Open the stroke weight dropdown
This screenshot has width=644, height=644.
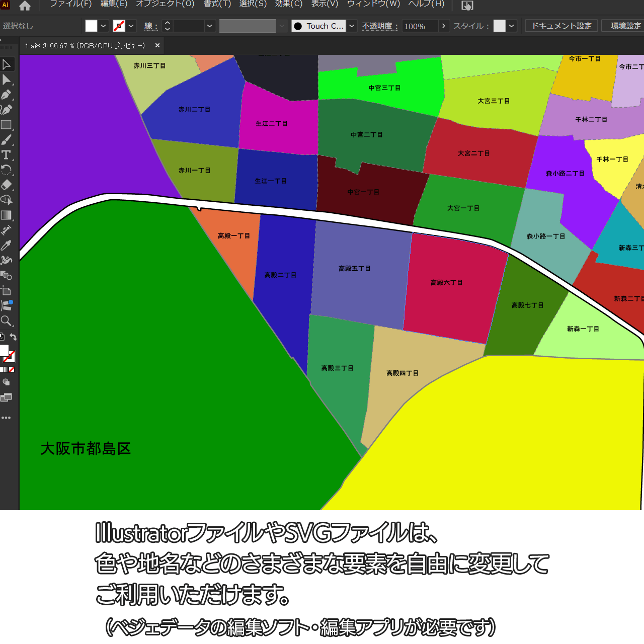pyautogui.click(x=210, y=26)
